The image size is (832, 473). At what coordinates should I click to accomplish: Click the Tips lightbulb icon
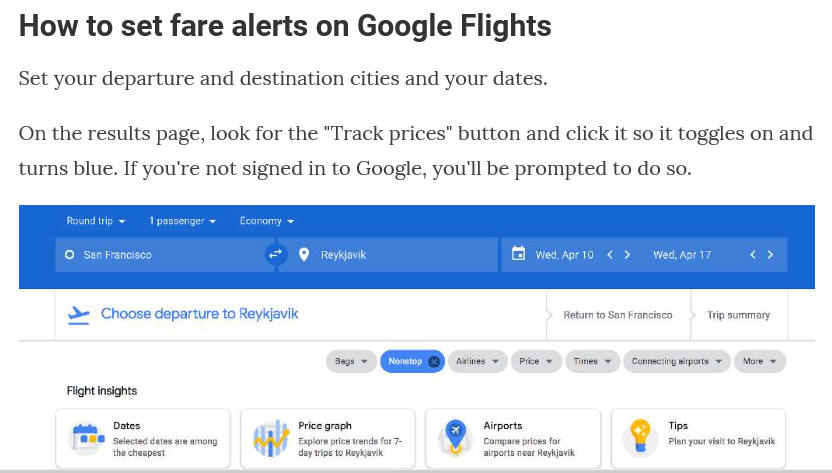pyautogui.click(x=640, y=436)
